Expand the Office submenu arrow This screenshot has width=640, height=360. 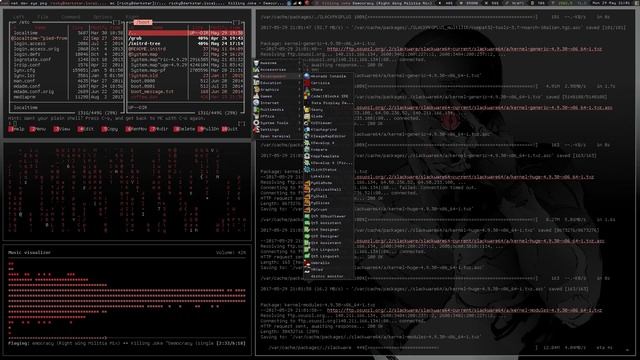(299, 116)
